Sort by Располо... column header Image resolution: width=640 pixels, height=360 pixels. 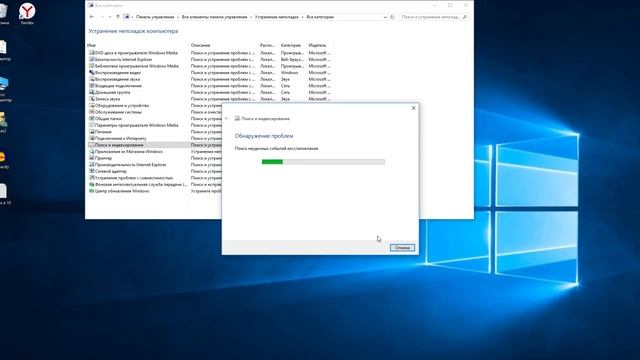(x=269, y=45)
